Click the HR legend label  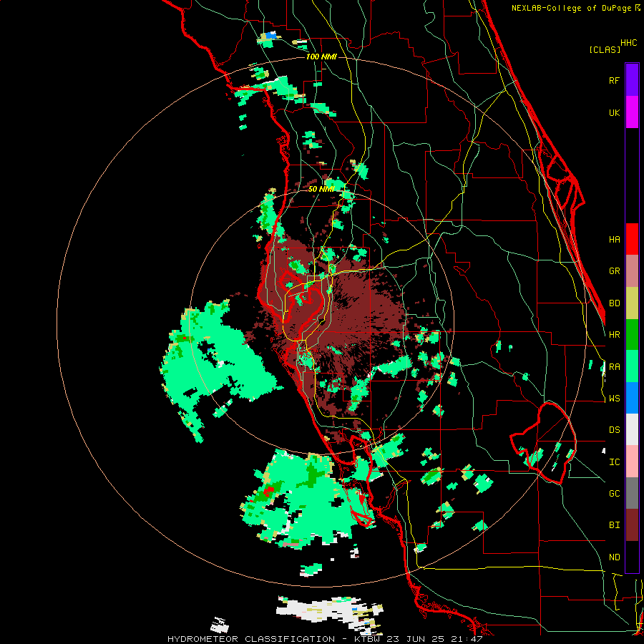coord(614,335)
